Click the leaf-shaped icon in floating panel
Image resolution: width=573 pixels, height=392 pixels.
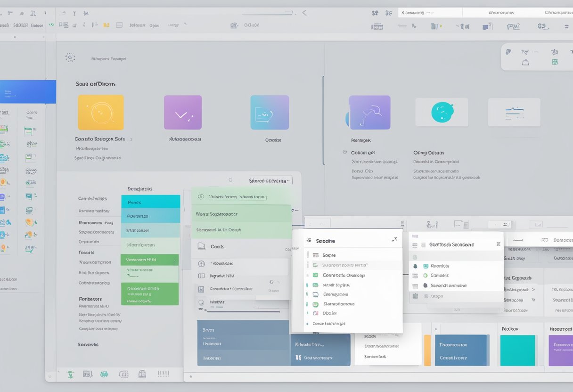pyautogui.click(x=508, y=52)
